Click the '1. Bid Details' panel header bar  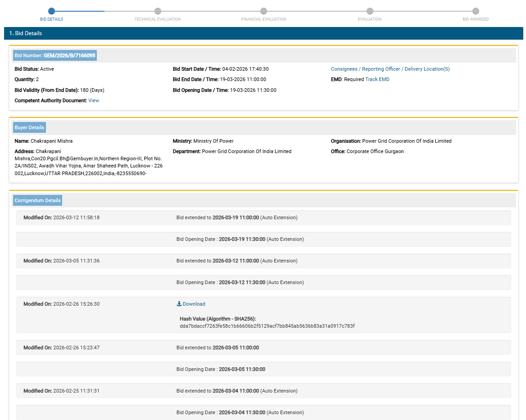point(263,33)
